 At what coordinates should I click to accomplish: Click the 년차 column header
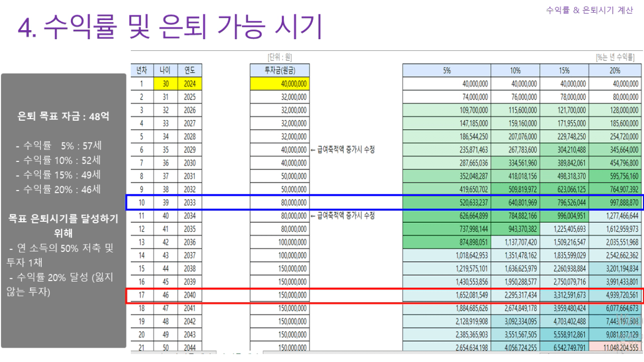pyautogui.click(x=142, y=70)
